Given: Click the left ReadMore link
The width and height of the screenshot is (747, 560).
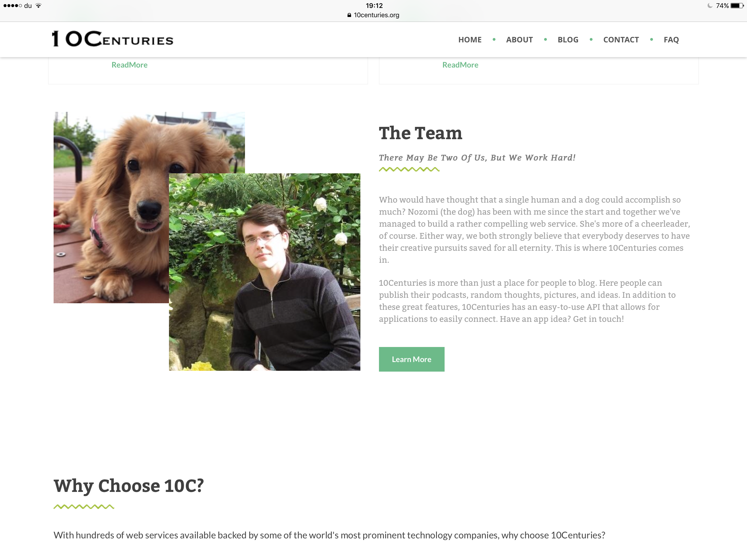Looking at the screenshot, I should click(x=129, y=65).
